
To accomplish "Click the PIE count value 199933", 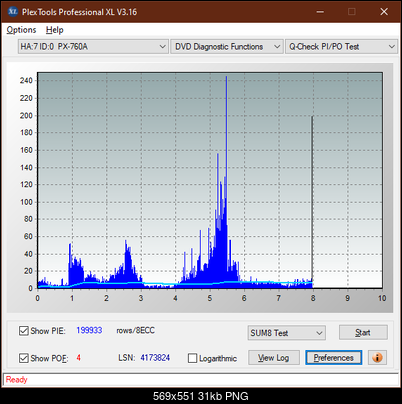I will [x=89, y=330].
